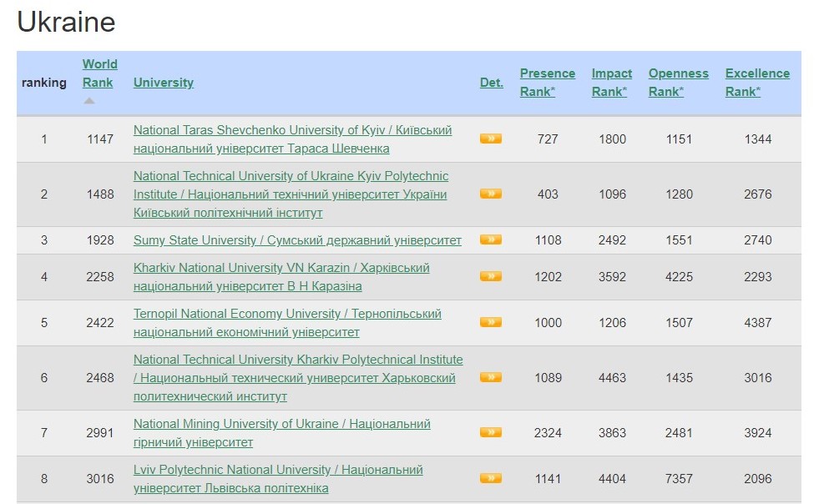The height and width of the screenshot is (504, 819).
Task: Sort by Presence Rank column
Action: coord(548,83)
